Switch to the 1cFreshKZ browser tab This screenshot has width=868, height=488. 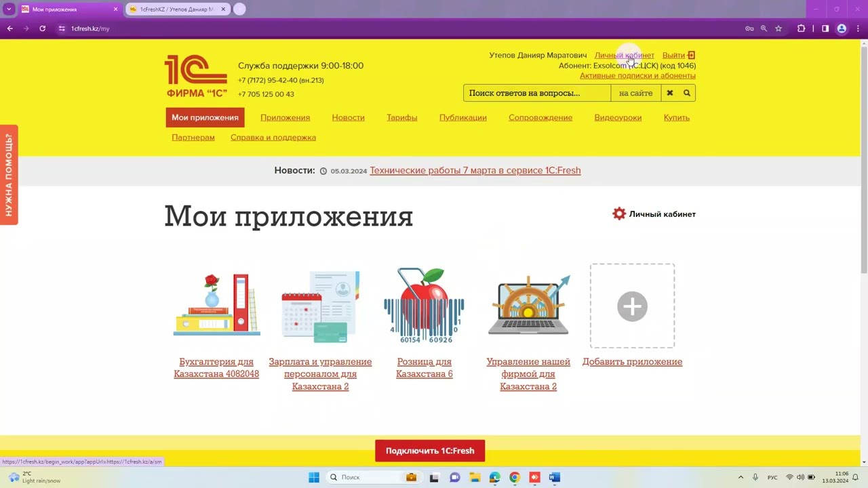pos(176,9)
